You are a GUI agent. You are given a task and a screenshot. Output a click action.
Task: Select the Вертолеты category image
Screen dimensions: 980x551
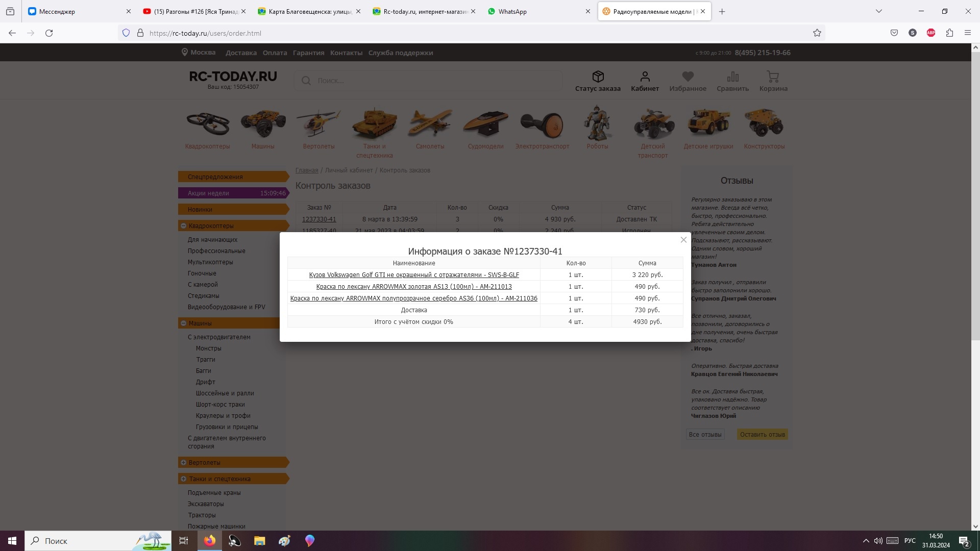coord(318,123)
